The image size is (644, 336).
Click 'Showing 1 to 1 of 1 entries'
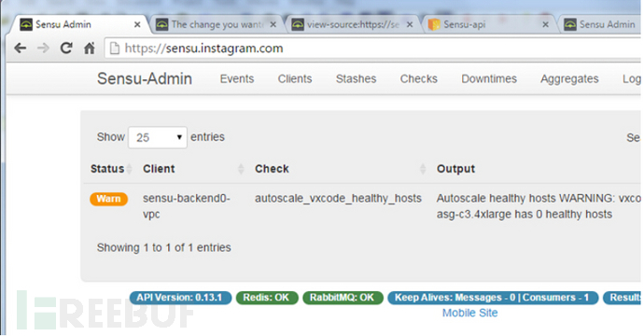click(x=164, y=247)
